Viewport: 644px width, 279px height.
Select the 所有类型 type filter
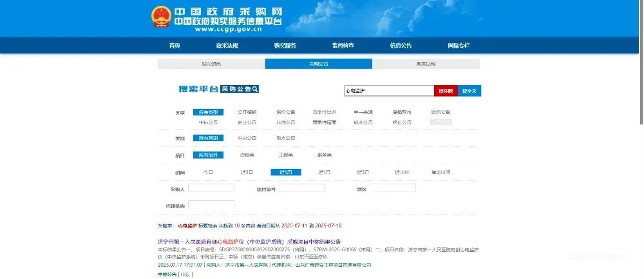tap(208, 112)
